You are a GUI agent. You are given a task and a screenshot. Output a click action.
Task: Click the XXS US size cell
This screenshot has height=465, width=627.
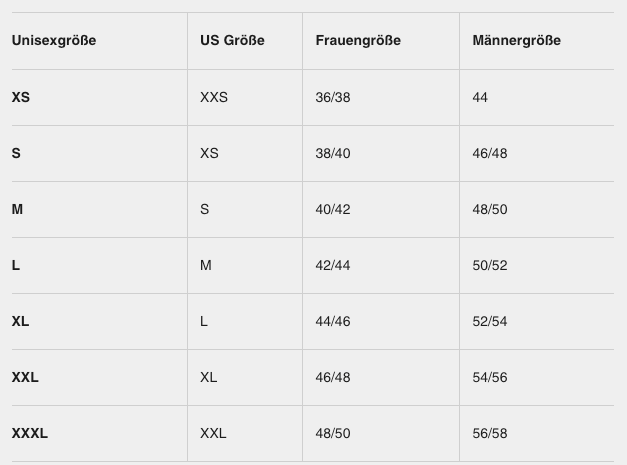coord(214,98)
